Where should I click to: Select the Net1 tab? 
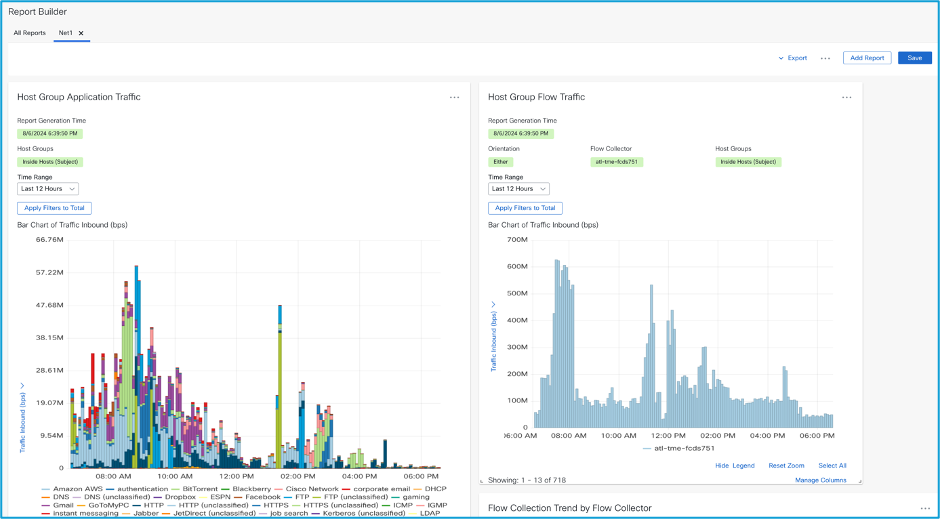pyautogui.click(x=66, y=33)
